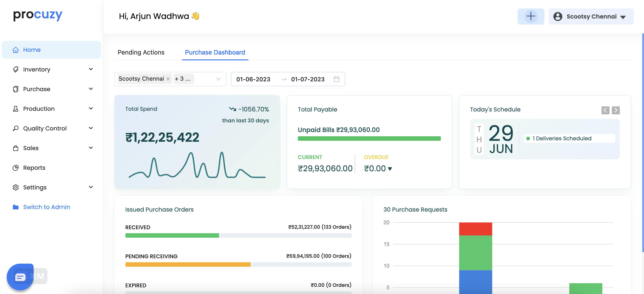The image size is (644, 294).
Task: Expand the Overdue amount dropdown arrow
Action: click(390, 169)
